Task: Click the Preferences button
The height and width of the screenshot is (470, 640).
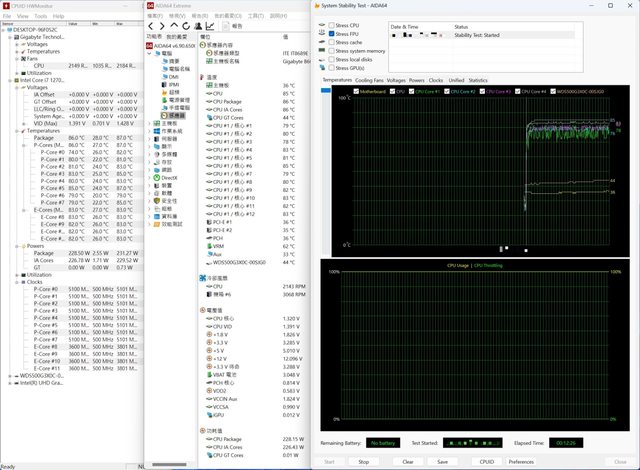Action: click(520, 461)
